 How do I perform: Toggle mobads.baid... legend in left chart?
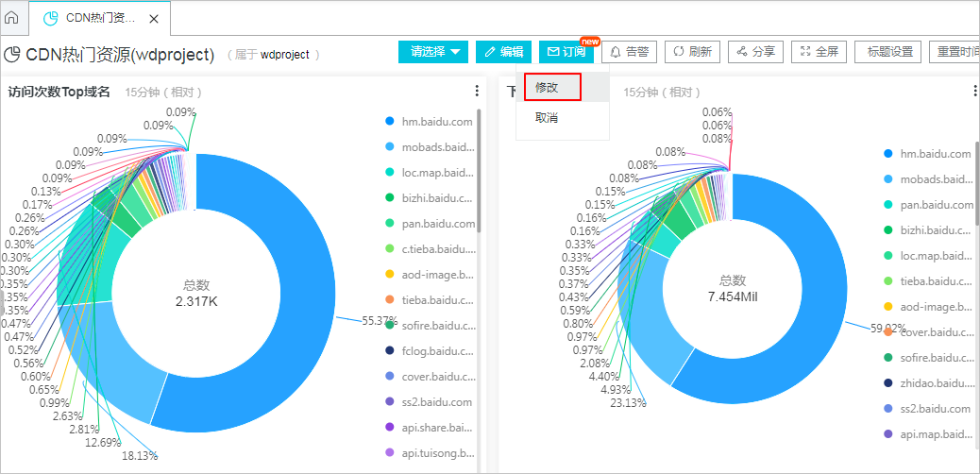click(x=431, y=147)
